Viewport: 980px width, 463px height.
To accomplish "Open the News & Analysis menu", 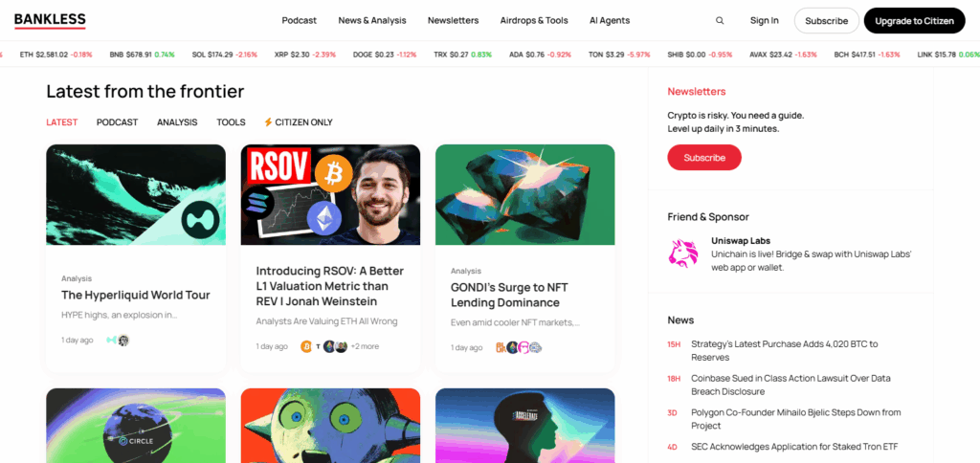I will [372, 21].
